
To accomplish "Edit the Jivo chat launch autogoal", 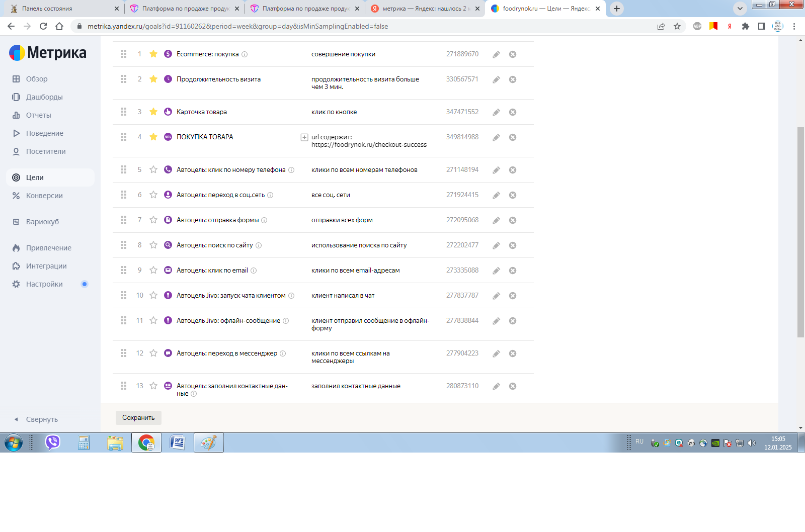I will pos(496,296).
